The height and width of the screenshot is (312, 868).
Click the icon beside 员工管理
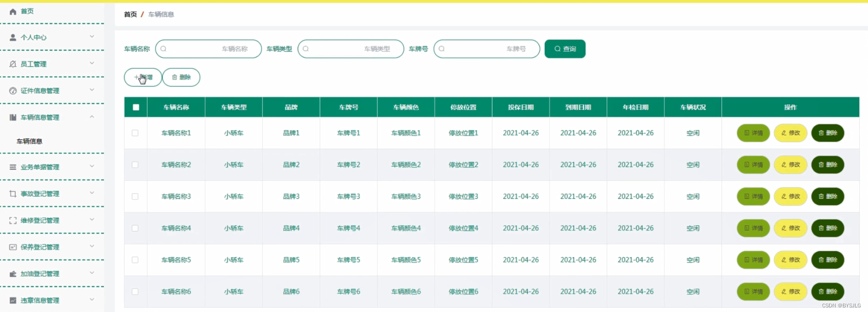tap(13, 64)
